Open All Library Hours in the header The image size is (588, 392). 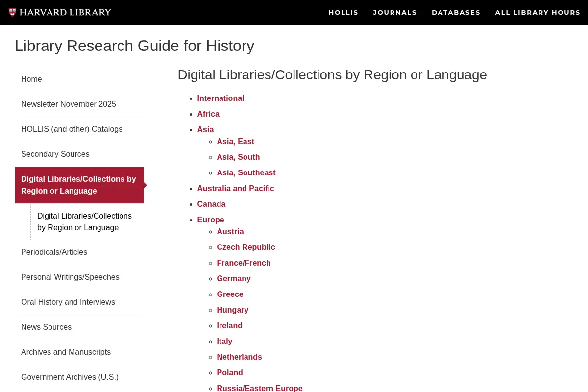(x=538, y=12)
